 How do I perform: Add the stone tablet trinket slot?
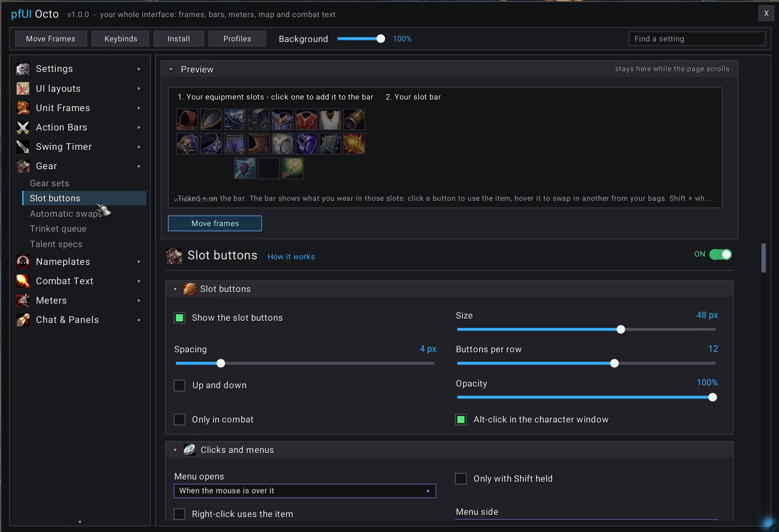tap(330, 144)
